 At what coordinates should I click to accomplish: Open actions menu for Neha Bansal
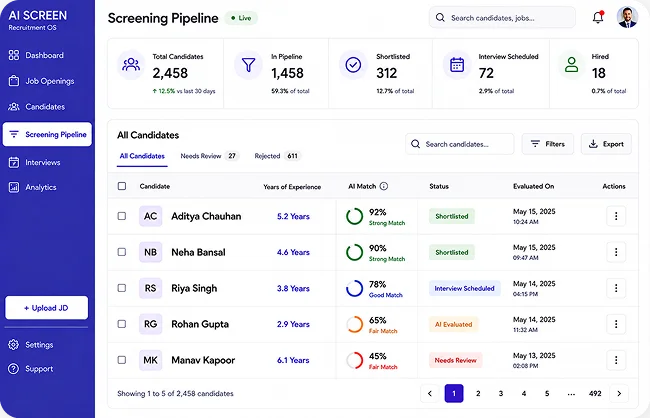(x=616, y=252)
